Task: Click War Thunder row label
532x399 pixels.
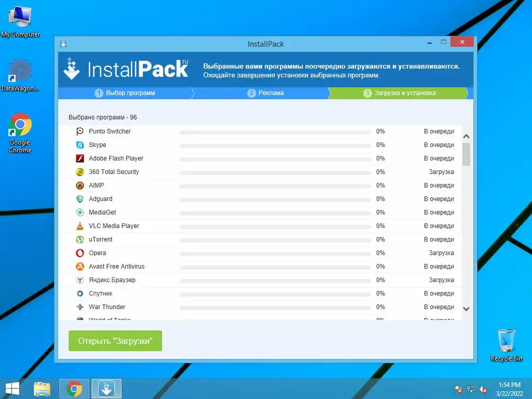Action: (107, 307)
